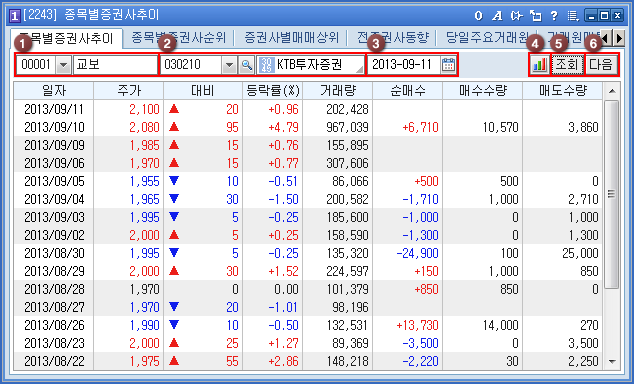This screenshot has width=634, height=384.
Task: Click the magnifier stock search icon
Action: tap(247, 65)
